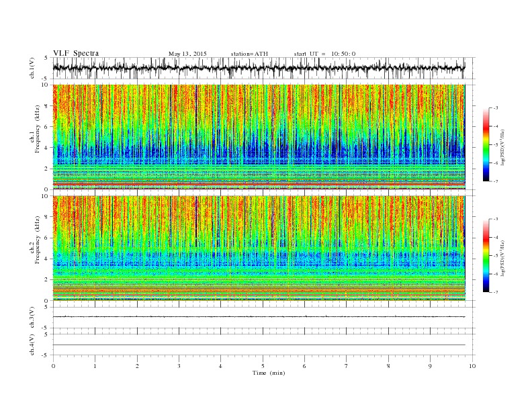Click the "-7" label on ch.2 color scale

(496, 292)
